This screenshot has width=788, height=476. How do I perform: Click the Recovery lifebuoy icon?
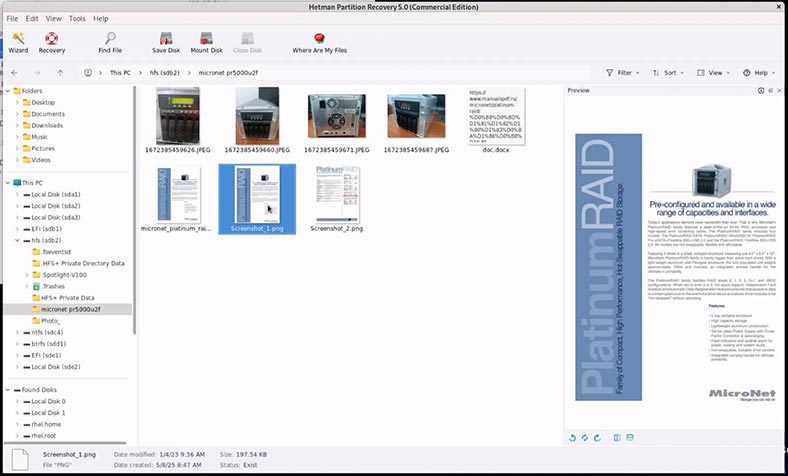[x=52, y=42]
